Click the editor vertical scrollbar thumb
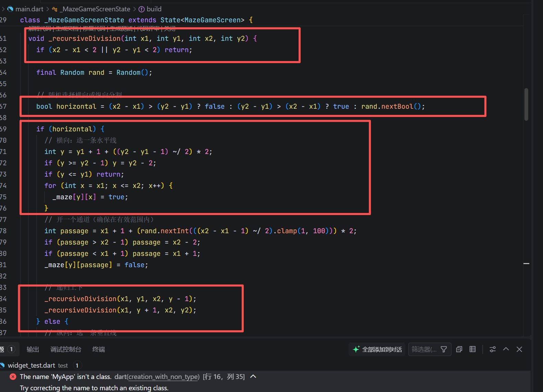The width and height of the screenshot is (543, 392). coord(526,104)
